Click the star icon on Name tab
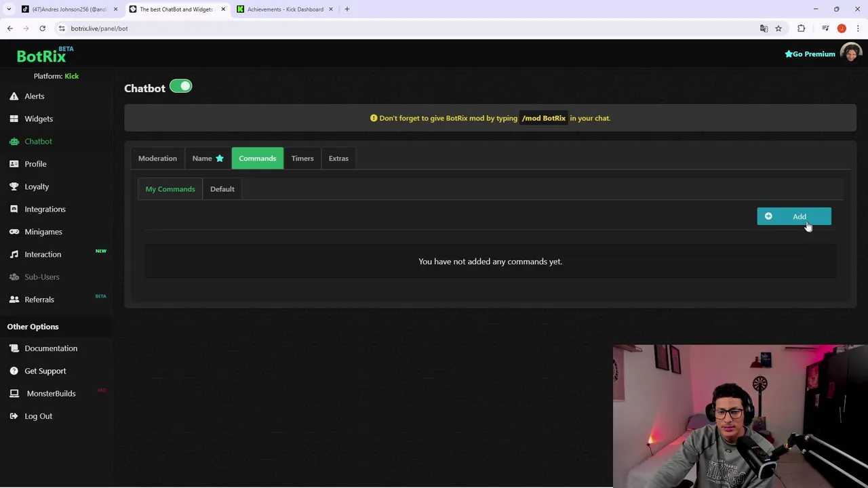Screen dimensions: 868x488 [220, 158]
